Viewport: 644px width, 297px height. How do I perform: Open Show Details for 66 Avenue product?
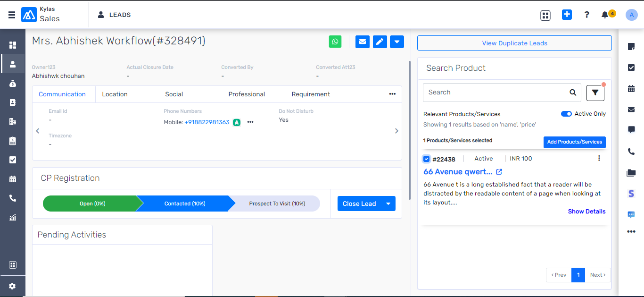pos(586,211)
